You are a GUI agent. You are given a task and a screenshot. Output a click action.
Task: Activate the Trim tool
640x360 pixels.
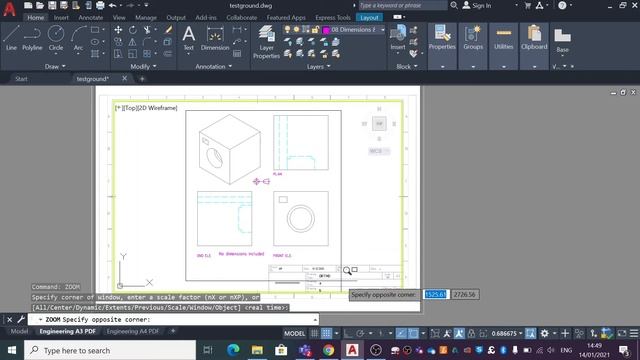point(147,30)
